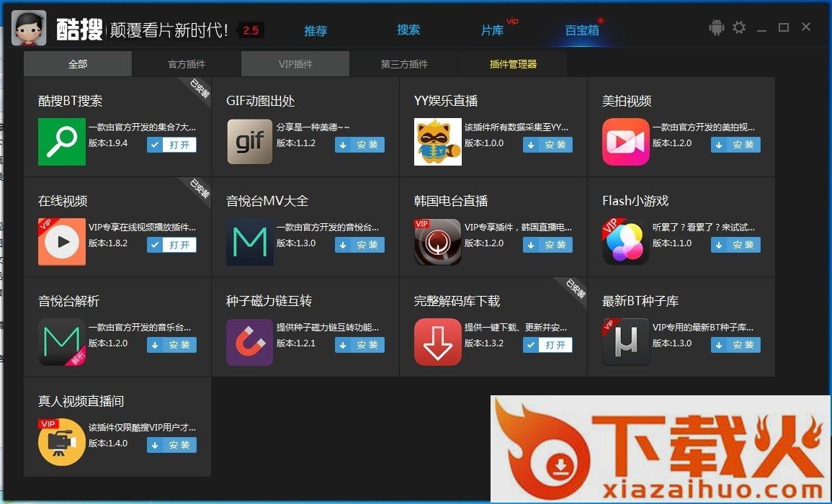Click the 完整解码库下载 red arrow icon

438,342
